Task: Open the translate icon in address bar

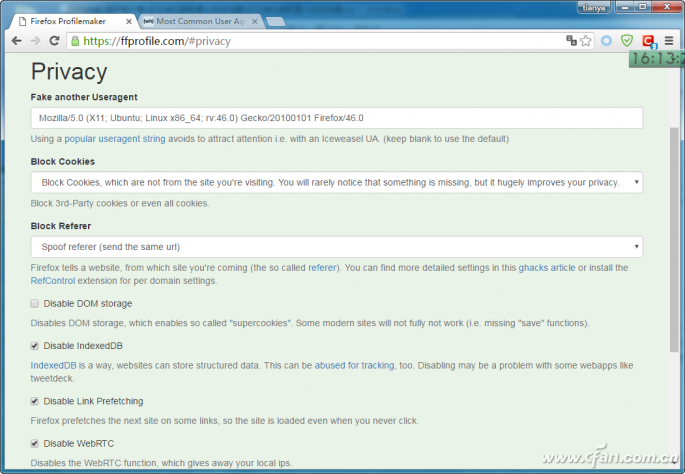Action: [571, 41]
